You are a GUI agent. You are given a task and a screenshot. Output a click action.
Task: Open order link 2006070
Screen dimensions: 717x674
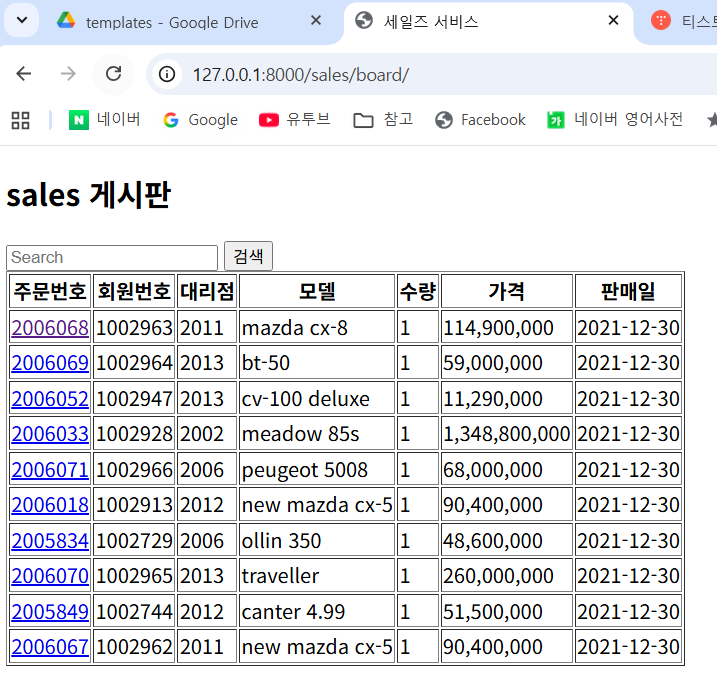pyautogui.click(x=50, y=575)
